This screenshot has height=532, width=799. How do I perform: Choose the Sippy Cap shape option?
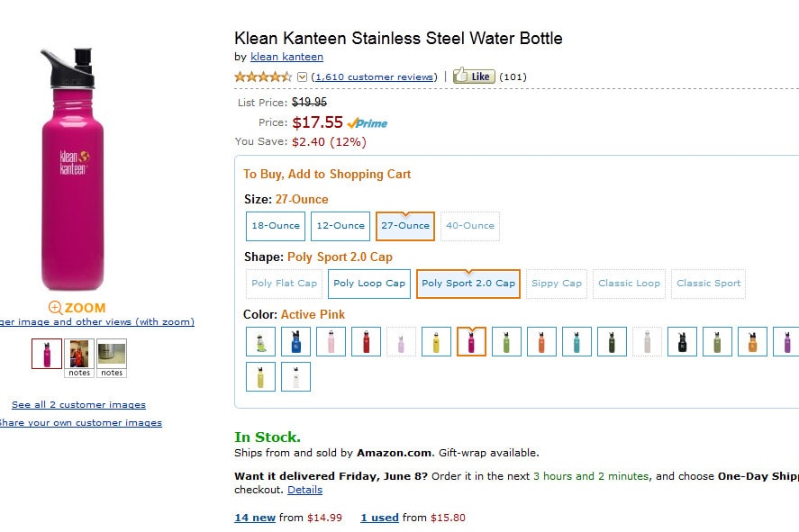[557, 284]
